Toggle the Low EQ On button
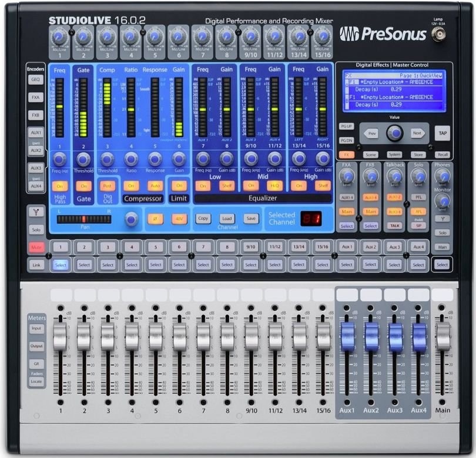This screenshot has height=458, width=476. pyautogui.click(x=203, y=186)
